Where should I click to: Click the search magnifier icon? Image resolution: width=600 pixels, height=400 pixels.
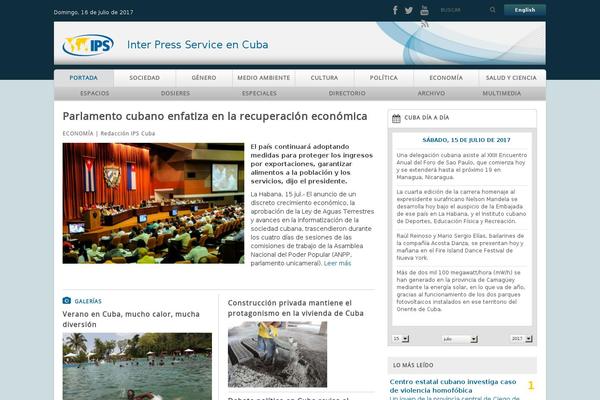(x=492, y=10)
